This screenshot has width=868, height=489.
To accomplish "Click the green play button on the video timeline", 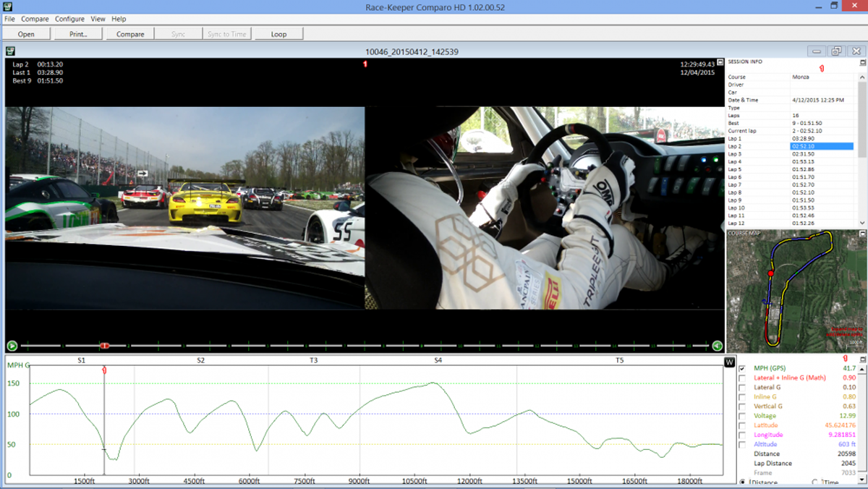I will [x=12, y=346].
